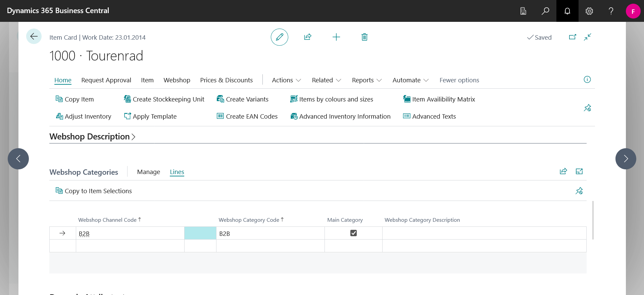The image size is (644, 295).
Task: Expand the Actions dropdown menu
Action: coord(286,80)
